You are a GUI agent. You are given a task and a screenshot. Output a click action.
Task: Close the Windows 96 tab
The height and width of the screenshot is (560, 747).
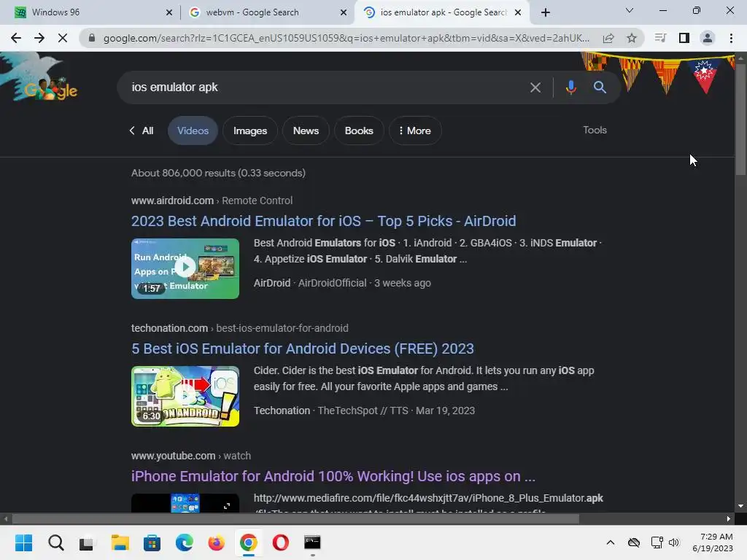(x=169, y=12)
